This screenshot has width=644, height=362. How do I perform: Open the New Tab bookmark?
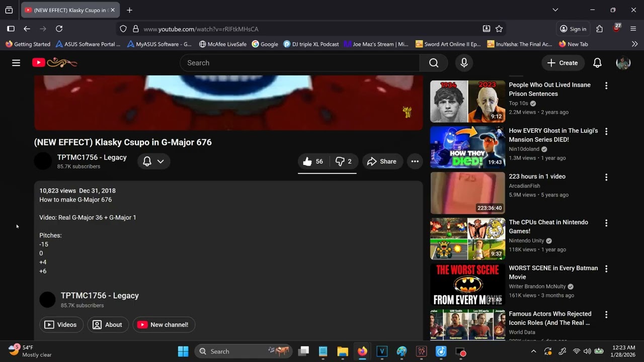[x=573, y=44]
